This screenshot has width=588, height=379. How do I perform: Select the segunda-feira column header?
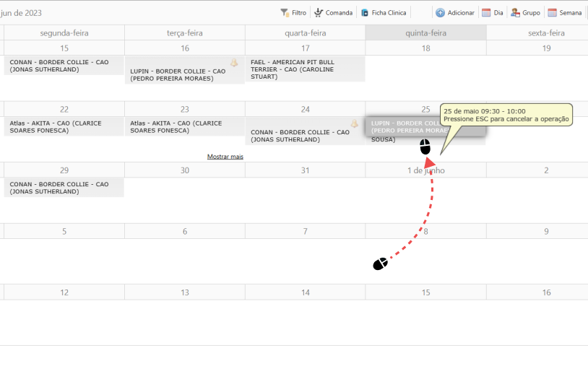pyautogui.click(x=64, y=32)
